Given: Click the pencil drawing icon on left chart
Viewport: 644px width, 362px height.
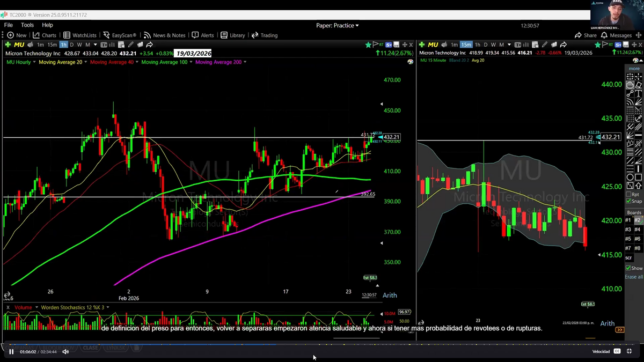Looking at the screenshot, I should pos(131,45).
